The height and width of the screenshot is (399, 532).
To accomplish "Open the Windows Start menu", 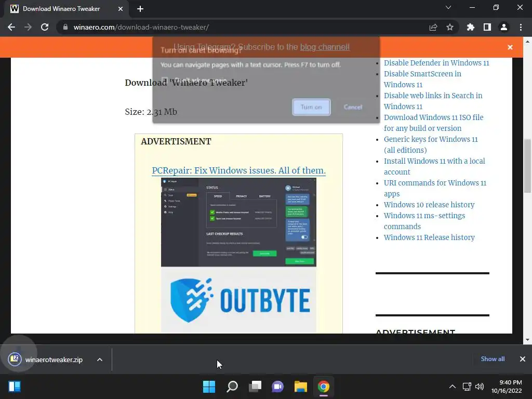I will [x=209, y=387].
